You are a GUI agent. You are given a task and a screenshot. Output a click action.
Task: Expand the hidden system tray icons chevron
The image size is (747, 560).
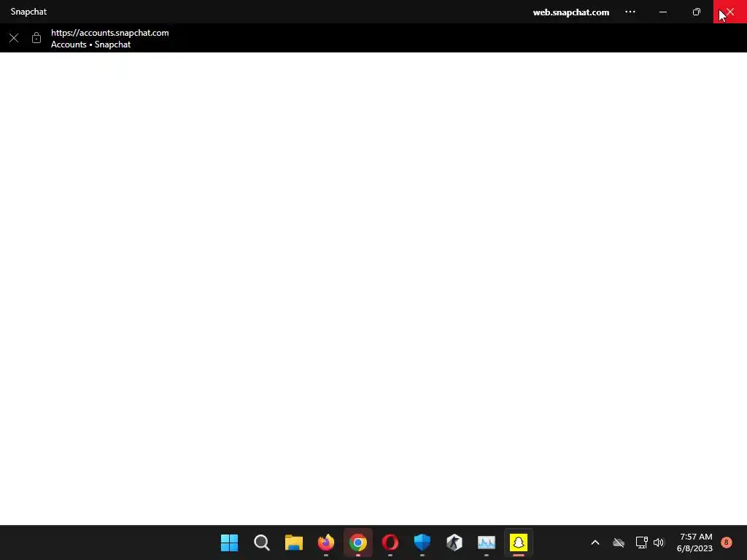point(595,542)
